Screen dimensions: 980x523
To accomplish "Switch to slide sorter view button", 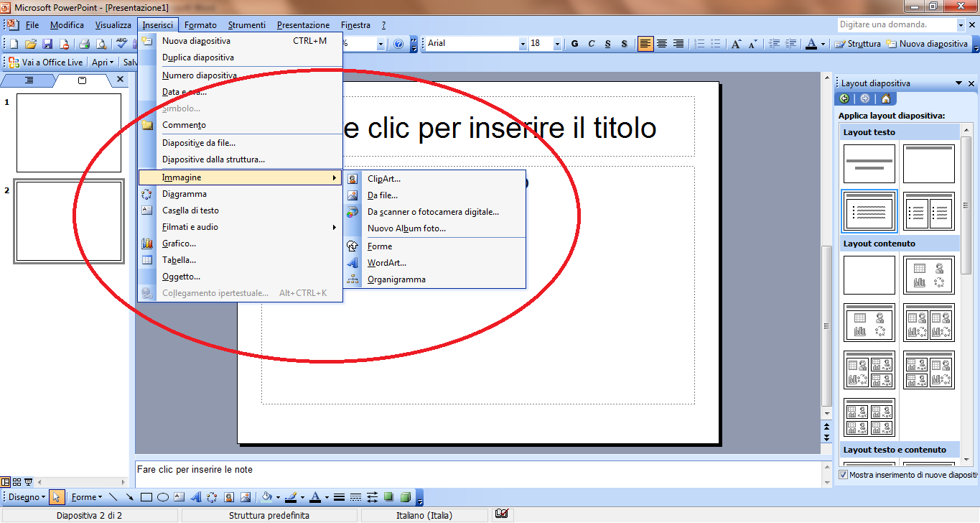I will (17, 482).
